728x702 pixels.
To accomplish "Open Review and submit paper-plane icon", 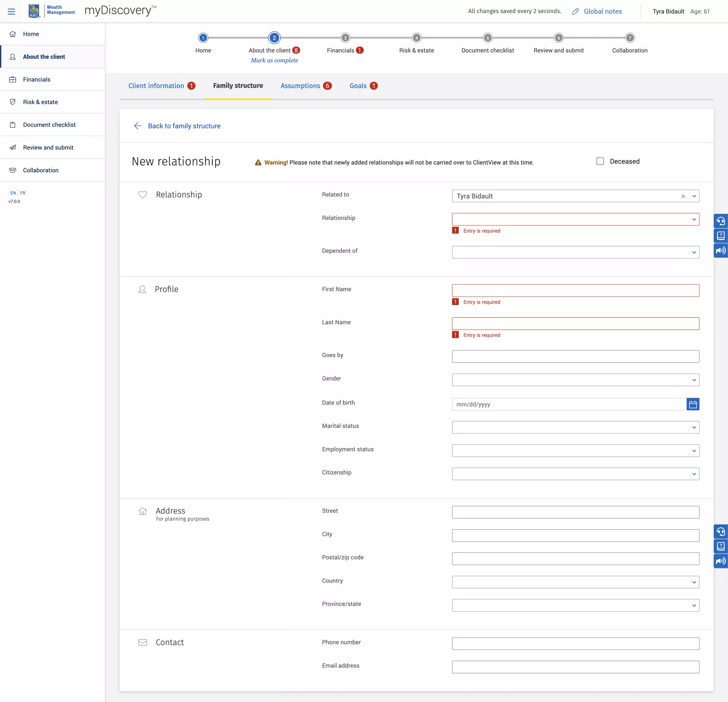I will click(13, 147).
